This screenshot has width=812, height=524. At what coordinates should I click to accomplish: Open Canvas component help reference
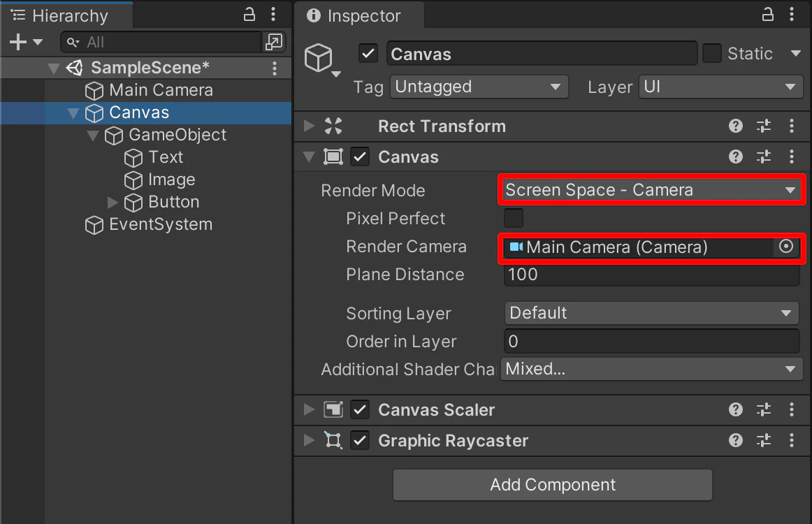[736, 157]
